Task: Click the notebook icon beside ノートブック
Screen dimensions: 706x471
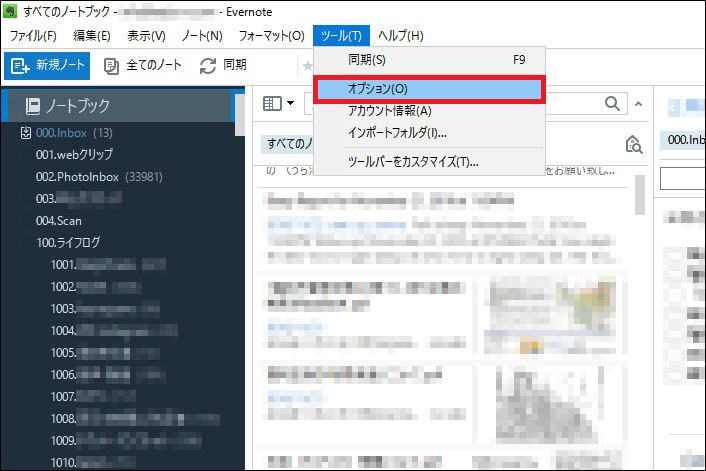Action: [x=33, y=106]
